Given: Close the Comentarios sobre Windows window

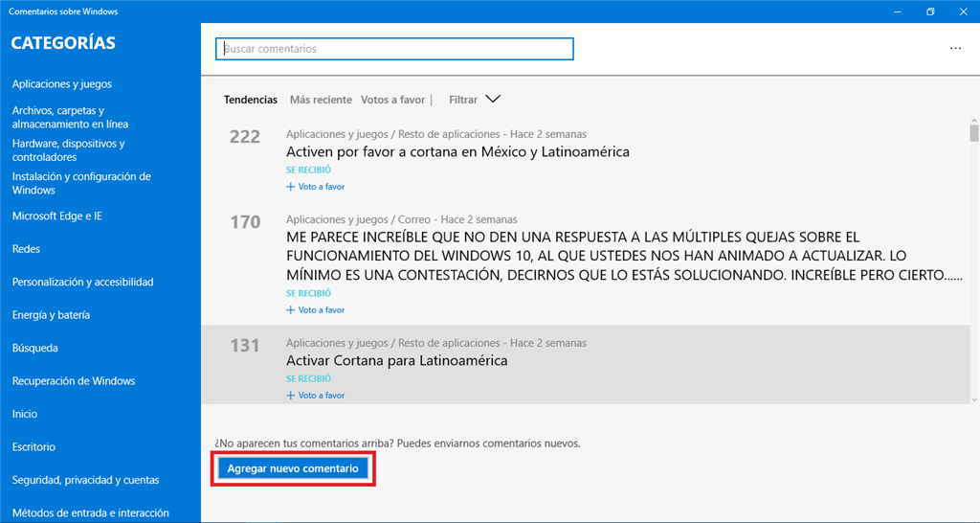Looking at the screenshot, I should point(963,11).
